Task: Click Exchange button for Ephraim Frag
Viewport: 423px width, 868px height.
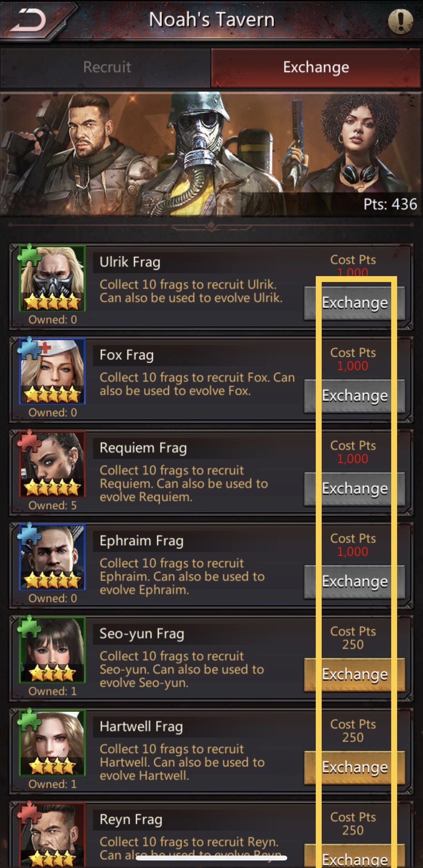Action: (354, 582)
